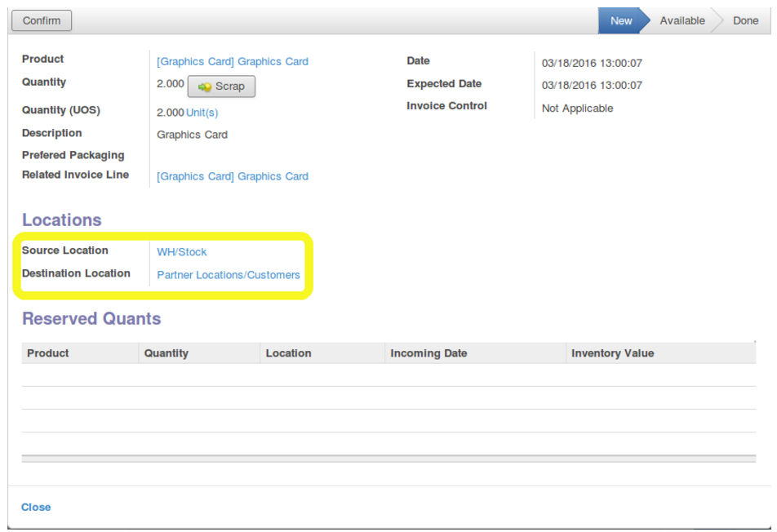Screen dimensions: 777x532
Task: Select the Expected Date value
Action: [592, 85]
